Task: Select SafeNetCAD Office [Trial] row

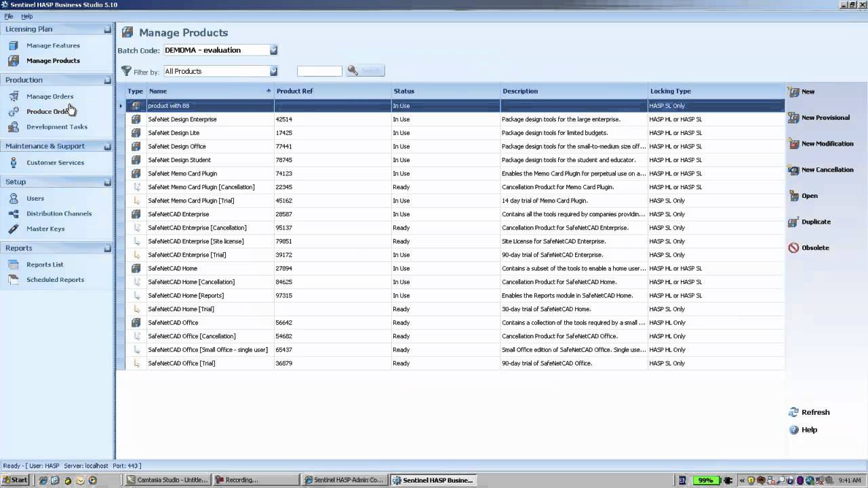Action: click(456, 363)
